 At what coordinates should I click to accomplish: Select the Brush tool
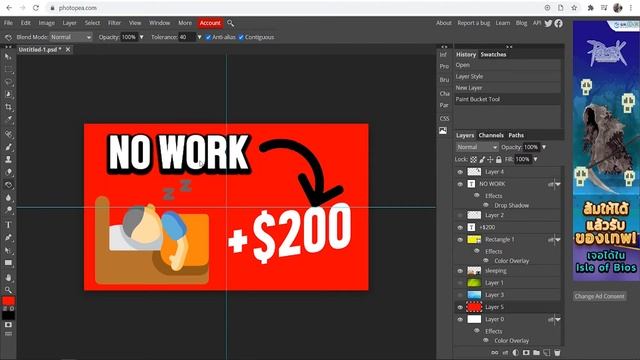(x=8, y=147)
